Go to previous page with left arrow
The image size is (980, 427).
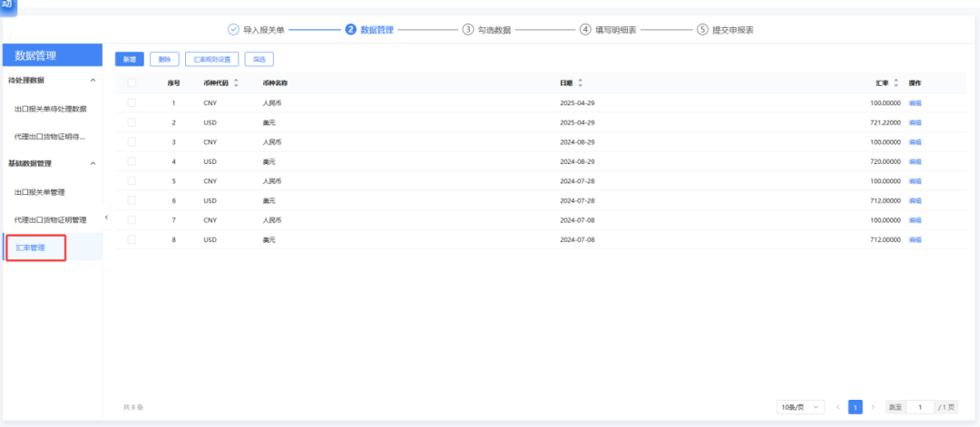[838, 407]
